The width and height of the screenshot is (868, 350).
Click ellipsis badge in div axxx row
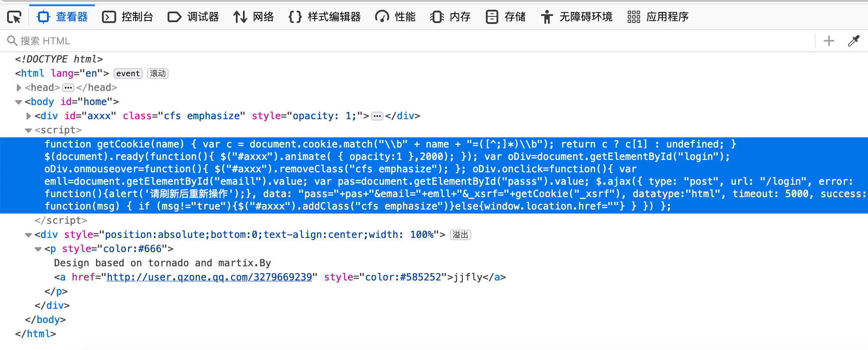click(377, 116)
